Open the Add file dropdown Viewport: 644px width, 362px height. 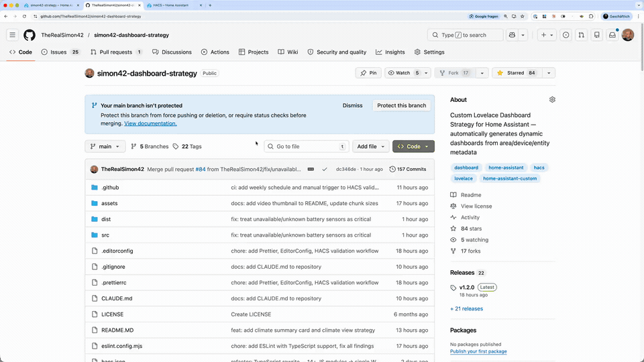(x=370, y=147)
